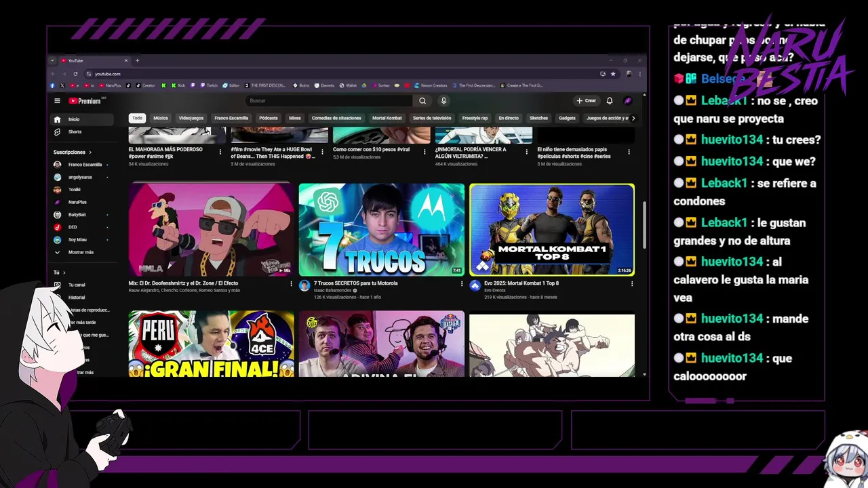Reload the page in browser toolbar
The width and height of the screenshot is (868, 488).
tap(75, 74)
